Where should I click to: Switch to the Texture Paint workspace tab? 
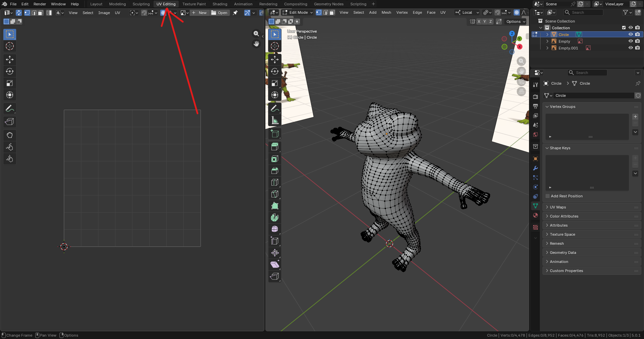pyautogui.click(x=194, y=4)
